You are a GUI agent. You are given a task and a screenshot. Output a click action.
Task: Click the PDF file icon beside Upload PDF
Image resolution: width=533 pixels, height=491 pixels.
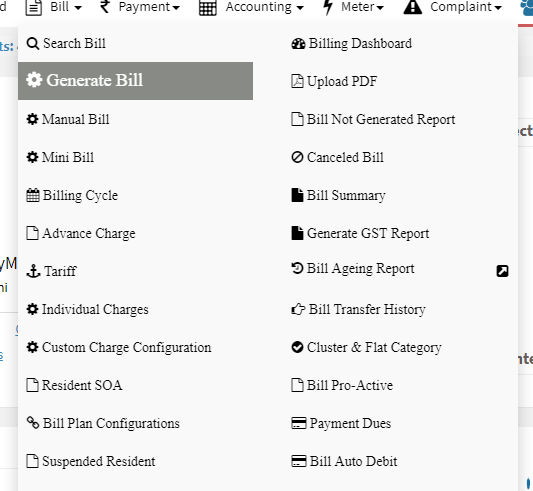pos(297,82)
